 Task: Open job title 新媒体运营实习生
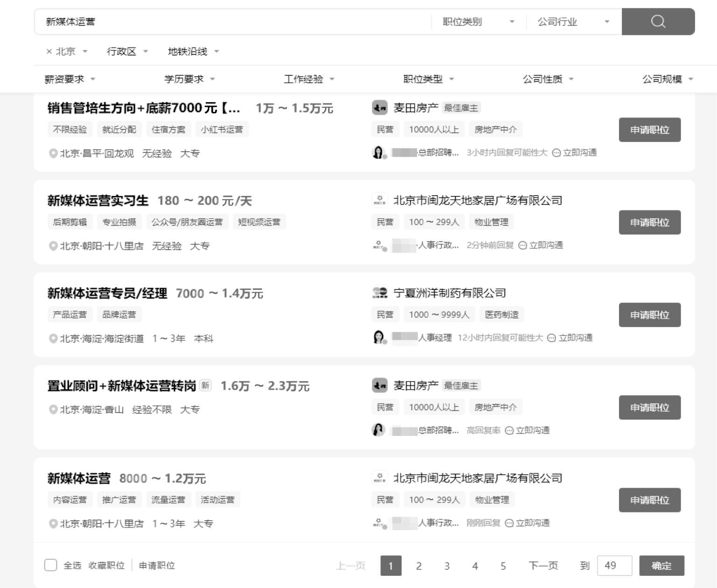point(98,201)
